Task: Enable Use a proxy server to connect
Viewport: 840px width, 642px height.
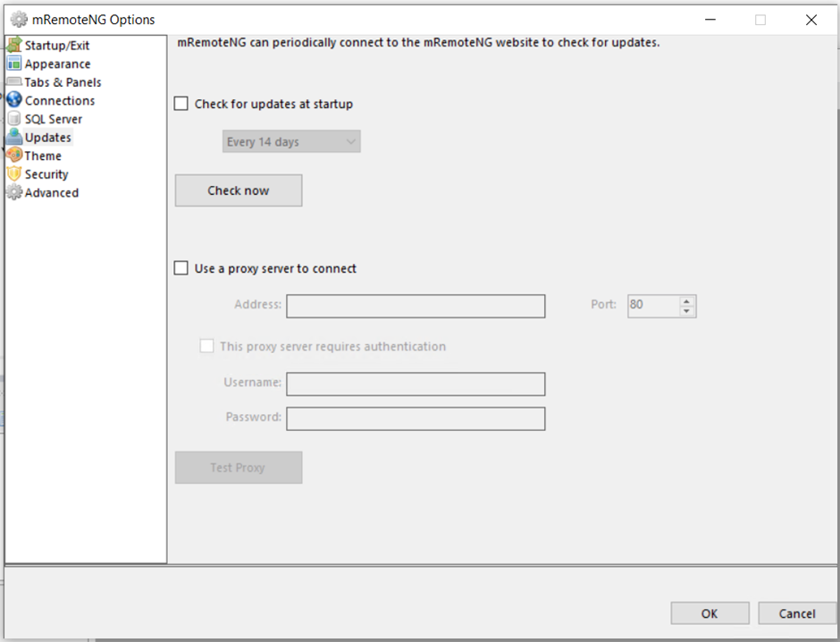Action: [x=181, y=268]
